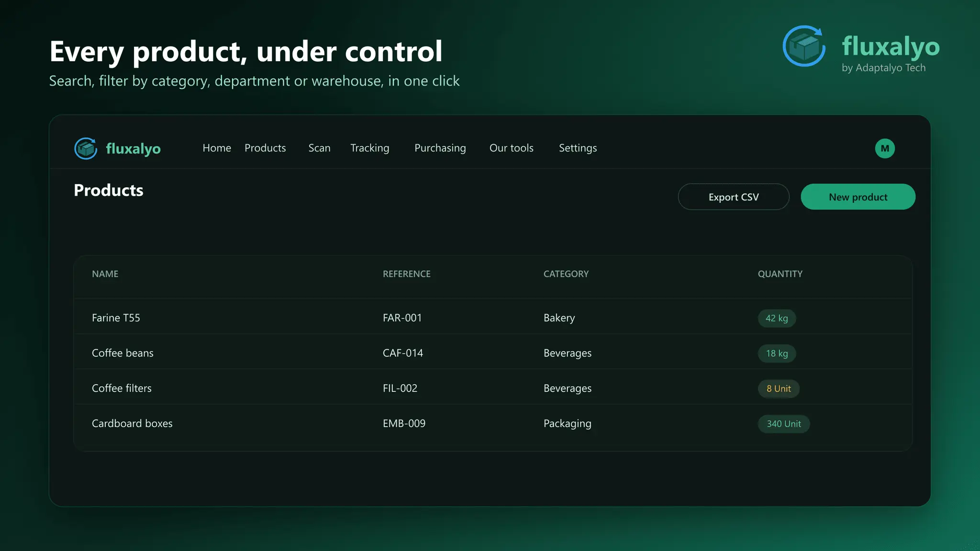Screen dimensions: 980x551
Task: Click reference FIL-002
Action: (x=400, y=388)
